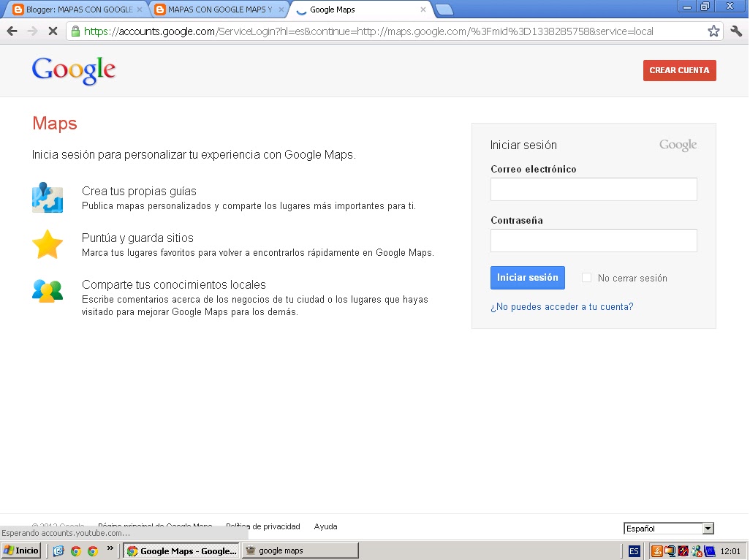750x560 pixels.
Task: Open the Chrome wrench settings menu
Action: pyautogui.click(x=736, y=31)
